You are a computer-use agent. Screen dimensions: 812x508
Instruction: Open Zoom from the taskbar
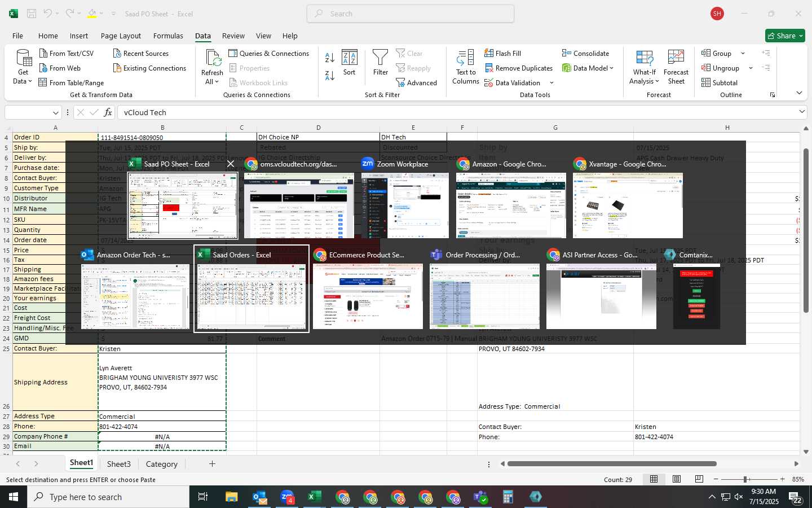tap(287, 497)
